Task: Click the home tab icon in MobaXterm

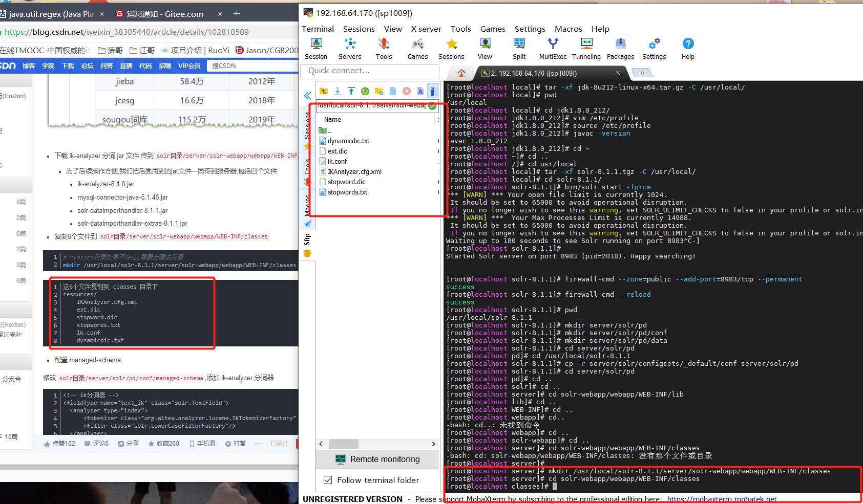Action: [x=461, y=73]
